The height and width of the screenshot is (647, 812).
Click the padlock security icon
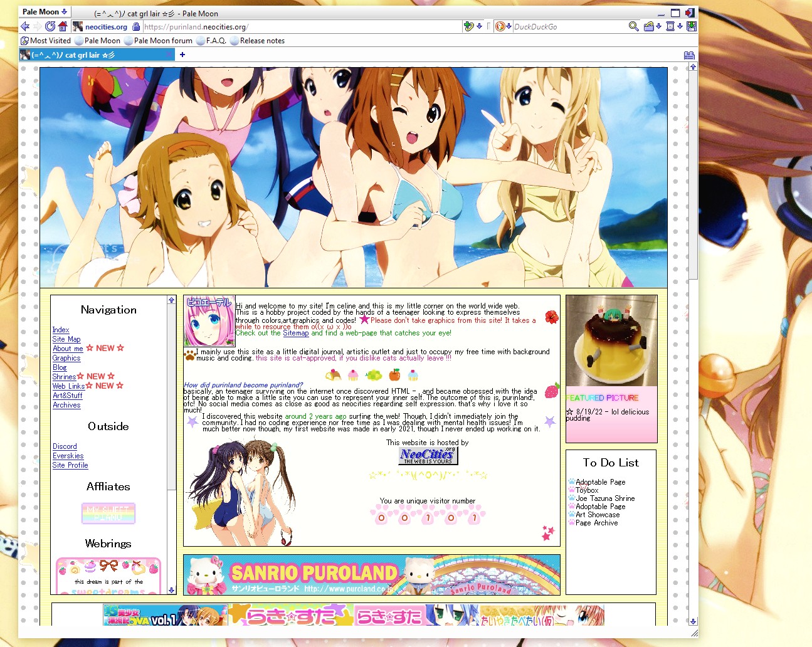coord(136,26)
